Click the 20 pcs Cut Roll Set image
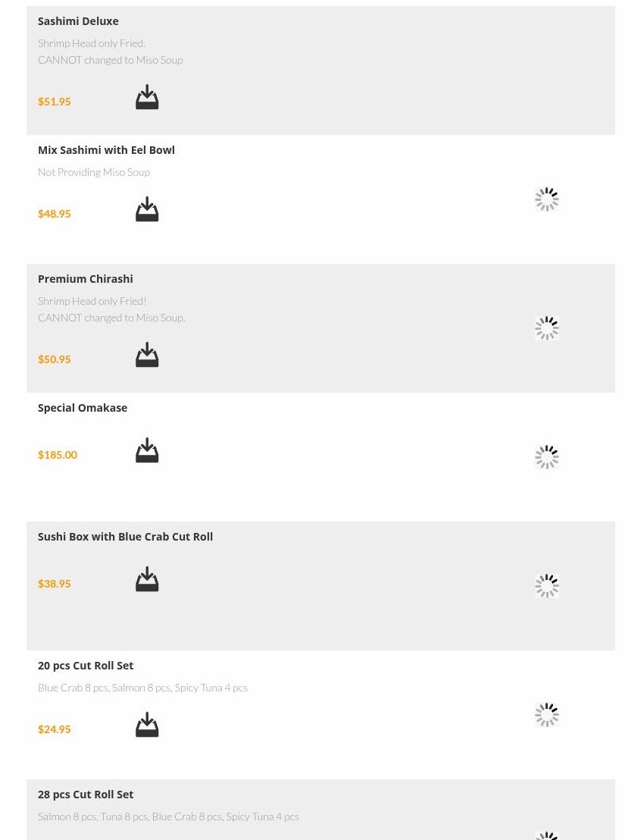This screenshot has height=840, width=644. [546, 715]
